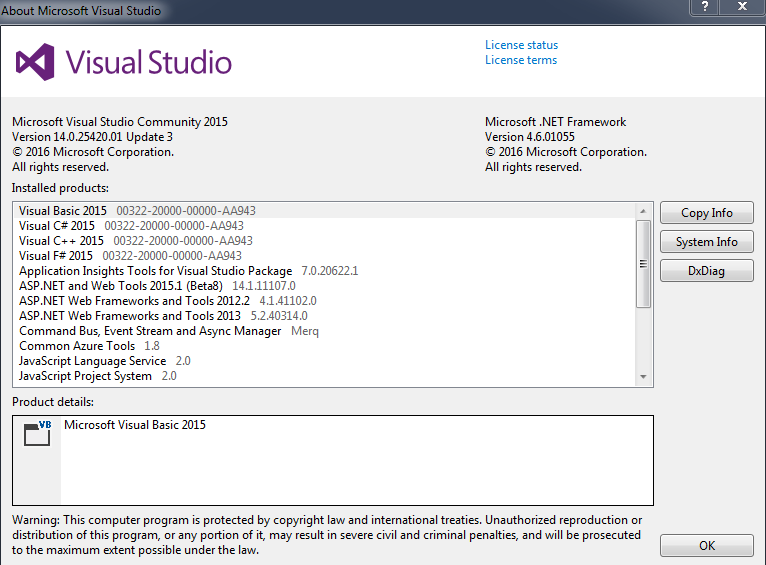Open the License status link
This screenshot has height=565, width=766.
521,45
